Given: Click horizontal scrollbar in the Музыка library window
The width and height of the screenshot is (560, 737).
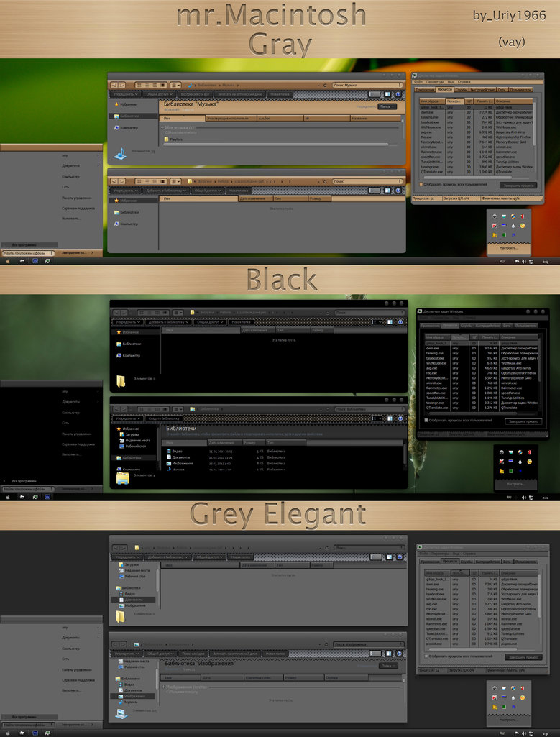Looking at the screenshot, I should (277, 144).
